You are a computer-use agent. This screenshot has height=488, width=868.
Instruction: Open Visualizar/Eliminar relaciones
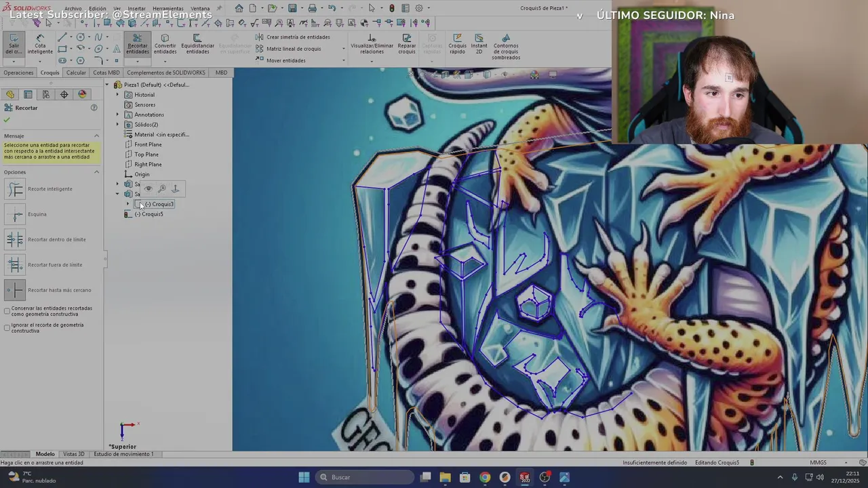372,43
